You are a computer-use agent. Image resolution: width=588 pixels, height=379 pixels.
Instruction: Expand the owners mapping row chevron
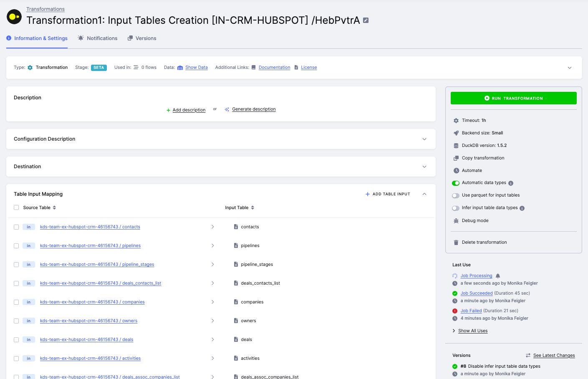pyautogui.click(x=212, y=321)
